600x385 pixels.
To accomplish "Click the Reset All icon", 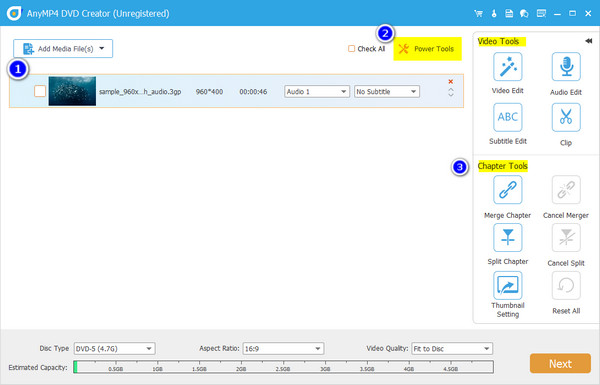I will 566,285.
